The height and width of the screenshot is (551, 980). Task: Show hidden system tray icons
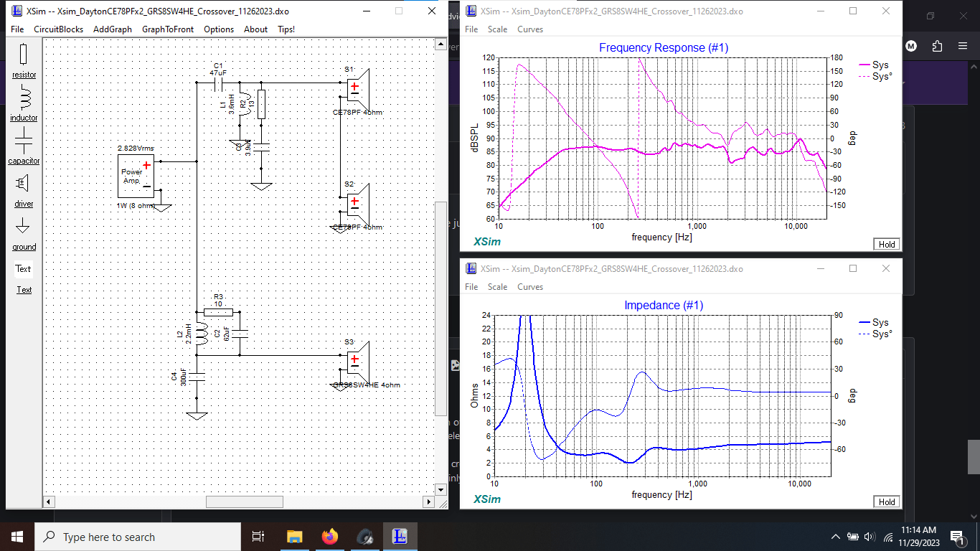(x=835, y=537)
